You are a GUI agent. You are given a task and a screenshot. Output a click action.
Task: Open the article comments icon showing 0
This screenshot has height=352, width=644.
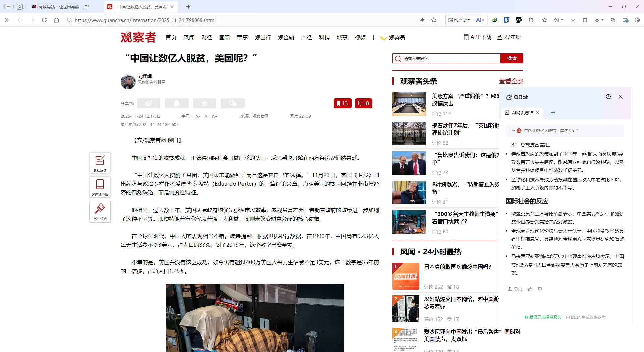pos(364,103)
